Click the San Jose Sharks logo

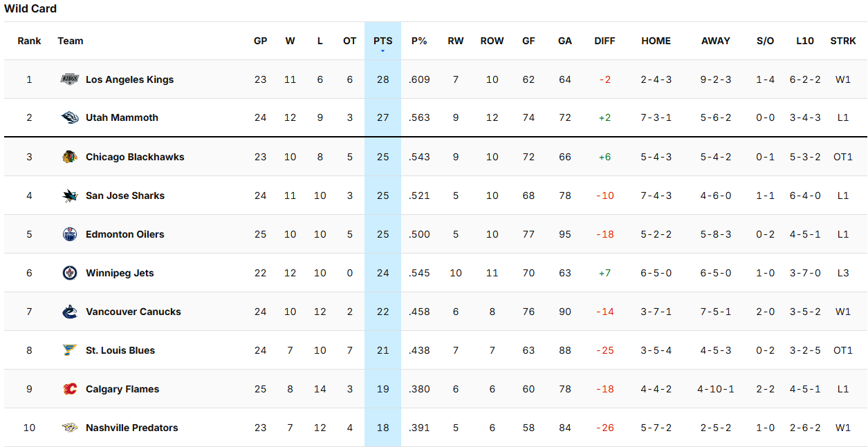(70, 196)
